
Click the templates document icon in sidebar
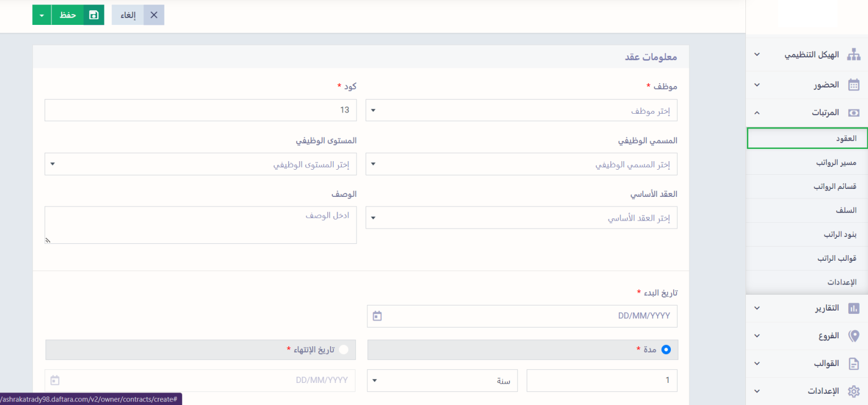pyautogui.click(x=854, y=364)
